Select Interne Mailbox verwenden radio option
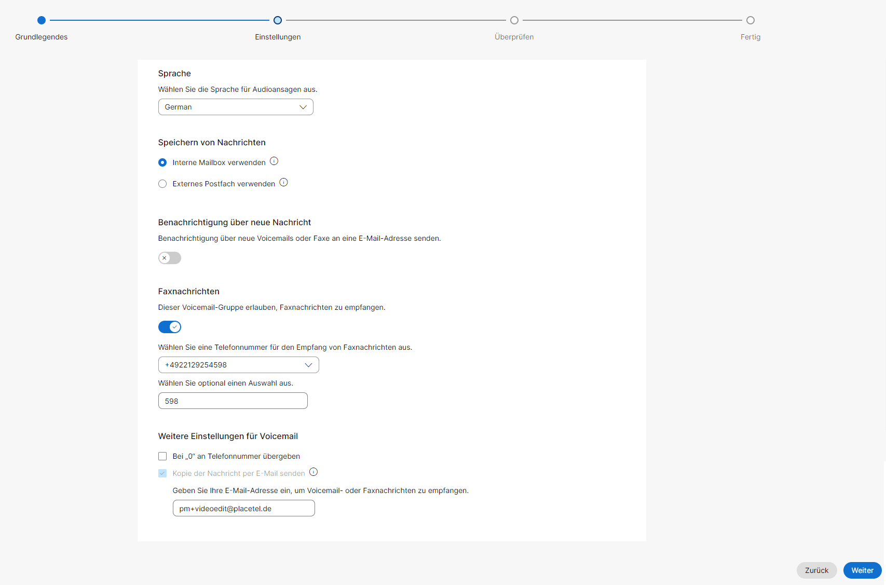Viewport: 886px width, 588px height. [x=162, y=162]
